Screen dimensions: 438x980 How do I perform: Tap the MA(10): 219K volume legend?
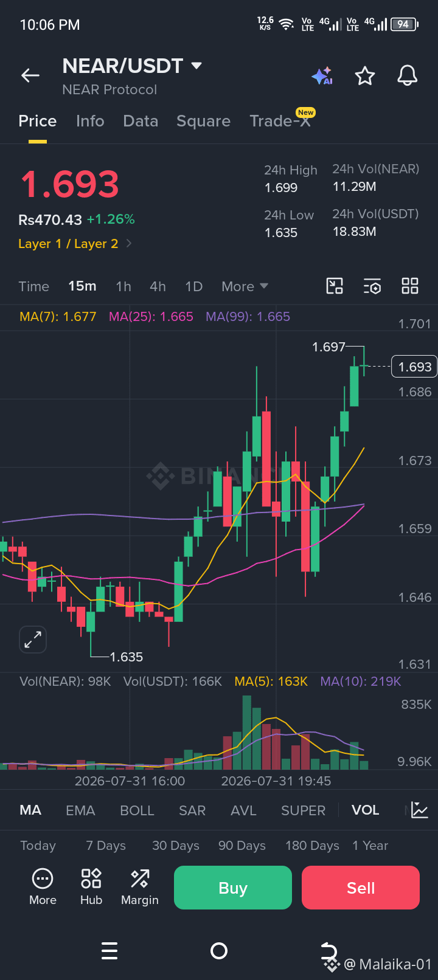361,682
